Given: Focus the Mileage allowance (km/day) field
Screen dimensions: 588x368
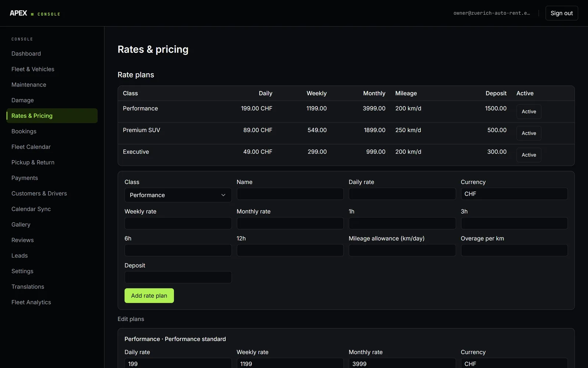Looking at the screenshot, I should pyautogui.click(x=402, y=250).
